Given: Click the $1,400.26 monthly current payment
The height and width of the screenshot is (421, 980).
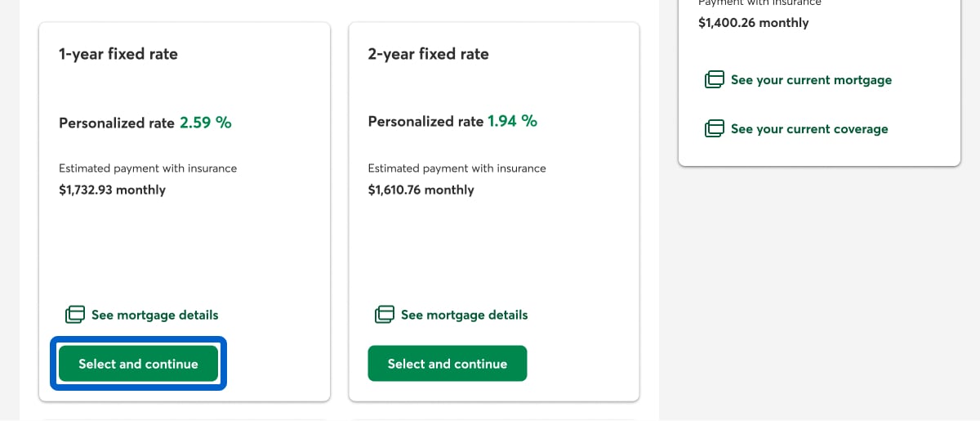Looking at the screenshot, I should 753,23.
